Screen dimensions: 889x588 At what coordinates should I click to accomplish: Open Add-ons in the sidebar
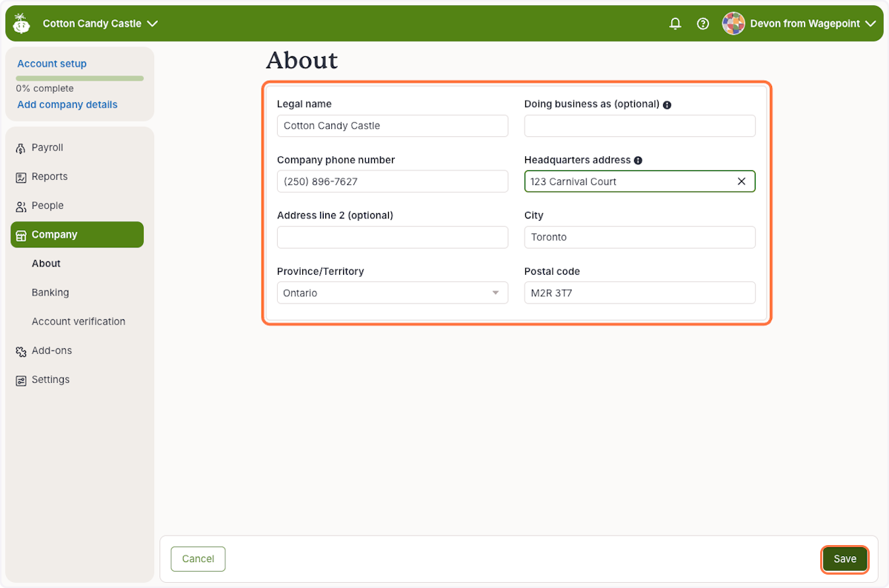pos(51,351)
